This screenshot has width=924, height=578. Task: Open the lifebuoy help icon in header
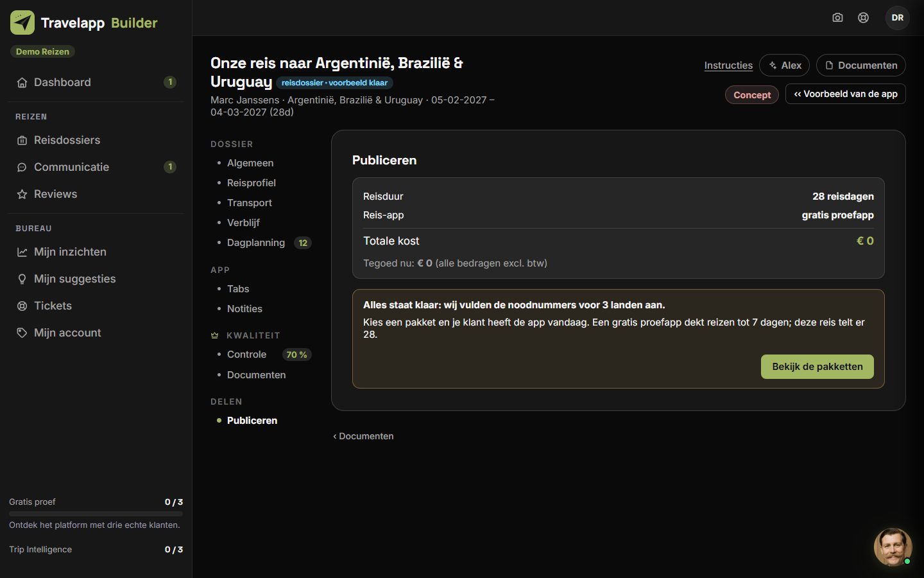pos(864,17)
